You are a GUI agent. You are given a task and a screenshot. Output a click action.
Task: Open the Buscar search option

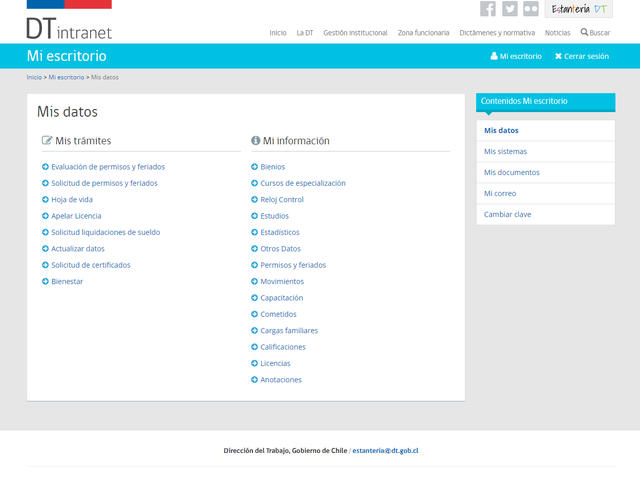(595, 33)
